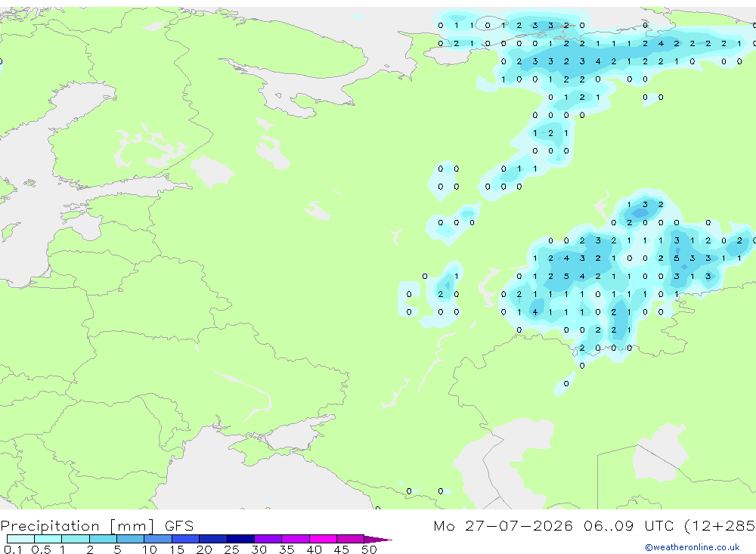Click the legend value "15"
Viewport: 756px width, 554px height.
177,549
